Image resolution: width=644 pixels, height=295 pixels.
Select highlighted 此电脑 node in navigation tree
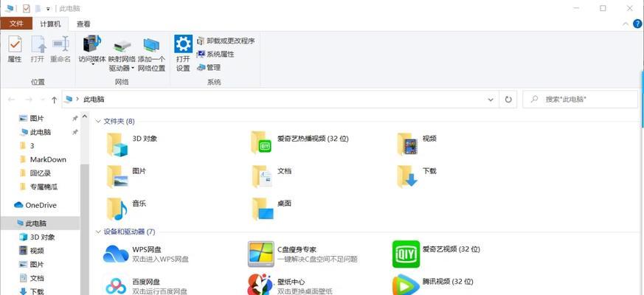click(x=41, y=223)
